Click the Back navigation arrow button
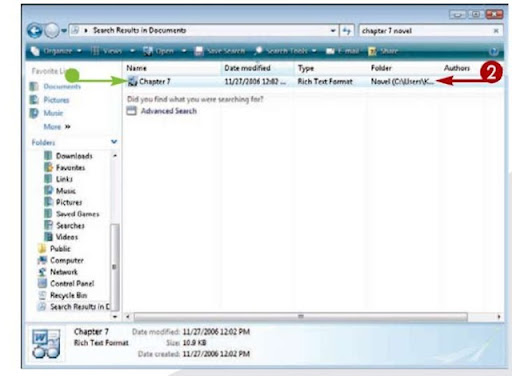The height and width of the screenshot is (376, 512). click(35, 31)
